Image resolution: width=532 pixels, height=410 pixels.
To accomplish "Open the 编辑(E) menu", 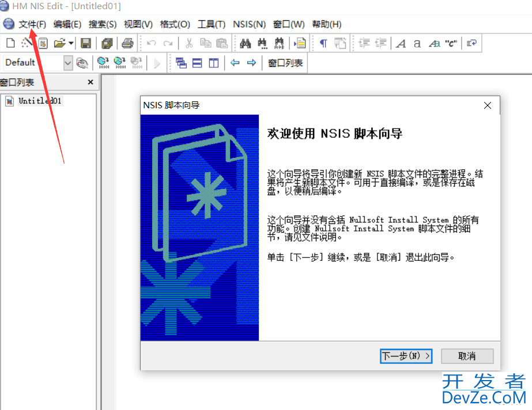I will pyautogui.click(x=67, y=24).
